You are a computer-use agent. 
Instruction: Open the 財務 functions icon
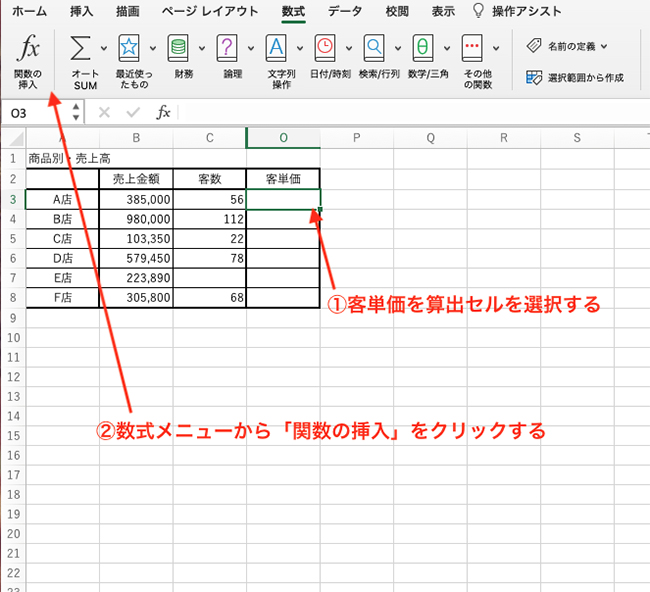[x=178, y=48]
